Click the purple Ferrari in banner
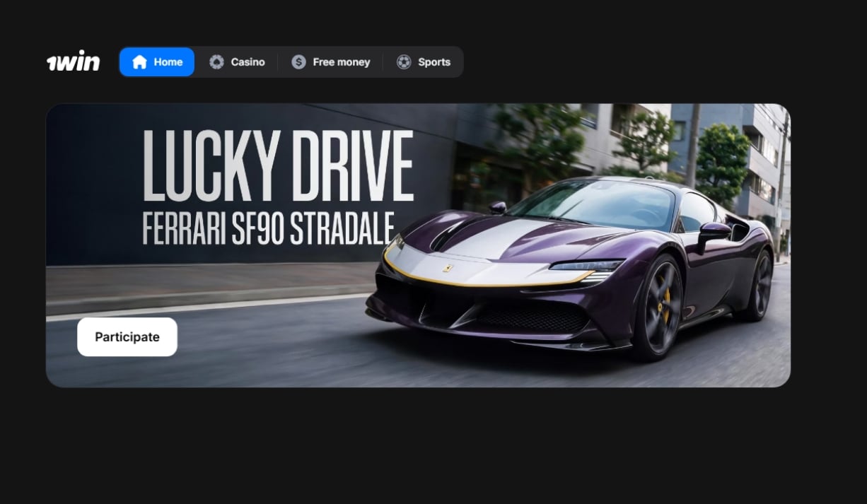Screen dimensions: 867x504 point(570,269)
